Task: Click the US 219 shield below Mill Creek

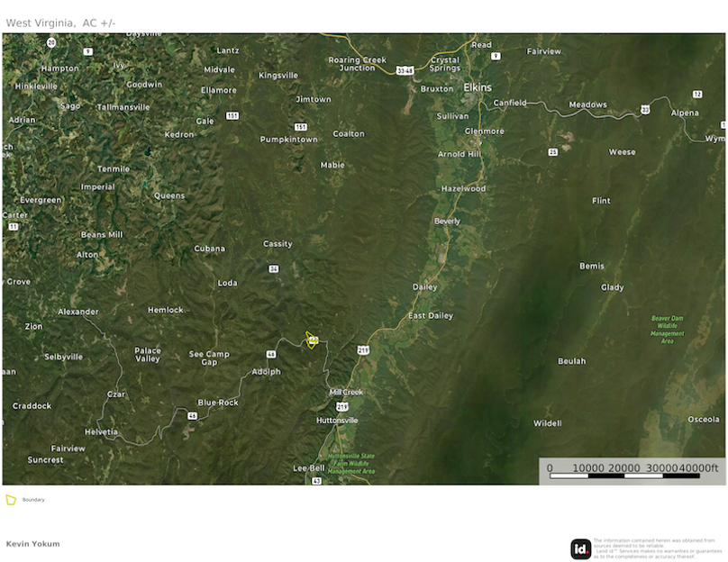Action: [342, 407]
